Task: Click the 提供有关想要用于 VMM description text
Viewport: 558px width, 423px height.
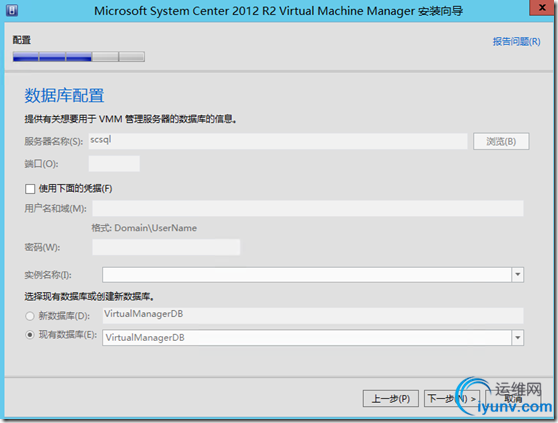Action: 130,119
